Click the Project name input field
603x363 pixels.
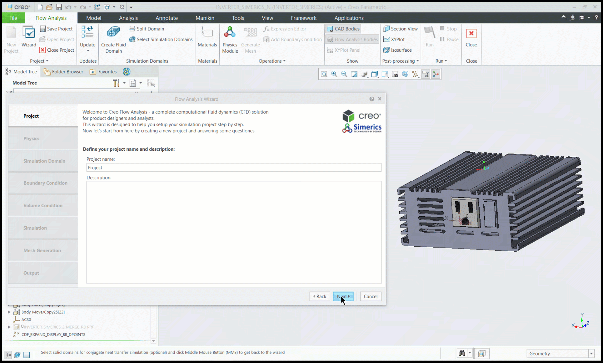tap(234, 168)
